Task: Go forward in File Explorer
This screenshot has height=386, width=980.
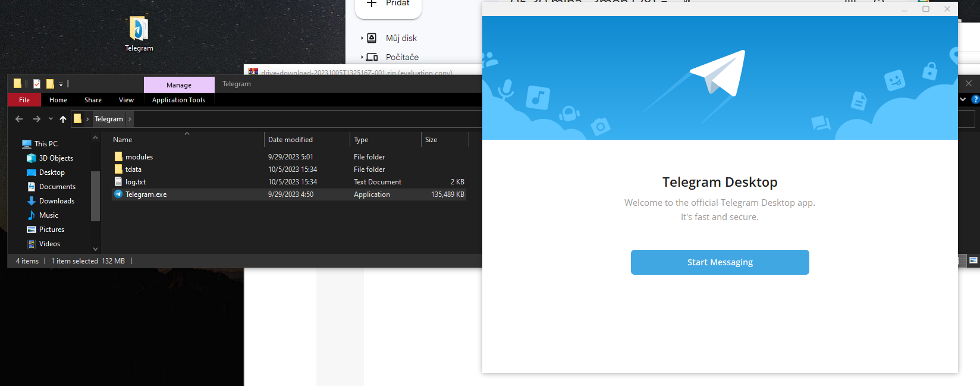Action: point(37,119)
